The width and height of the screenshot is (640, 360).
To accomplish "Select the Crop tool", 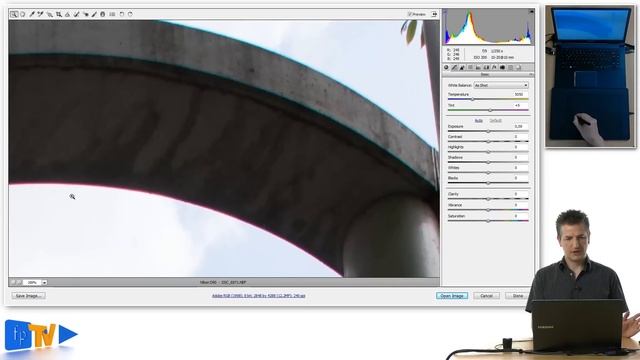I will pos(59,14).
